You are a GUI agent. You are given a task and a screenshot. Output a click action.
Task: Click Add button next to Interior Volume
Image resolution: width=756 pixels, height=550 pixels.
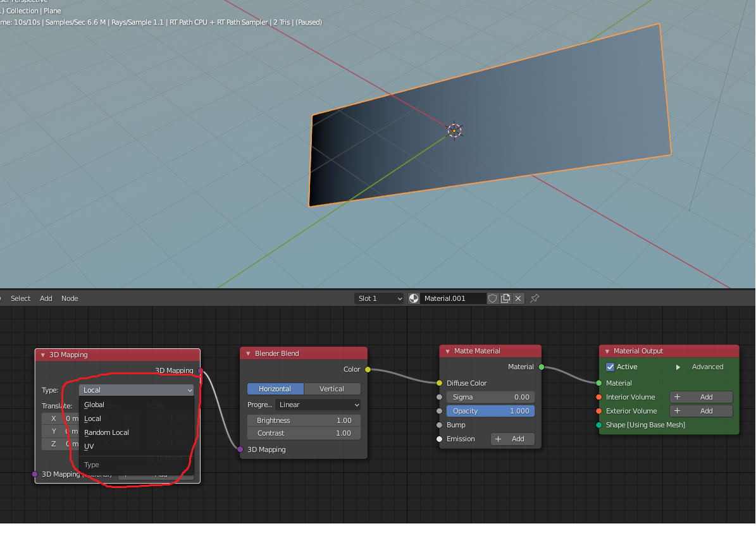click(x=701, y=397)
